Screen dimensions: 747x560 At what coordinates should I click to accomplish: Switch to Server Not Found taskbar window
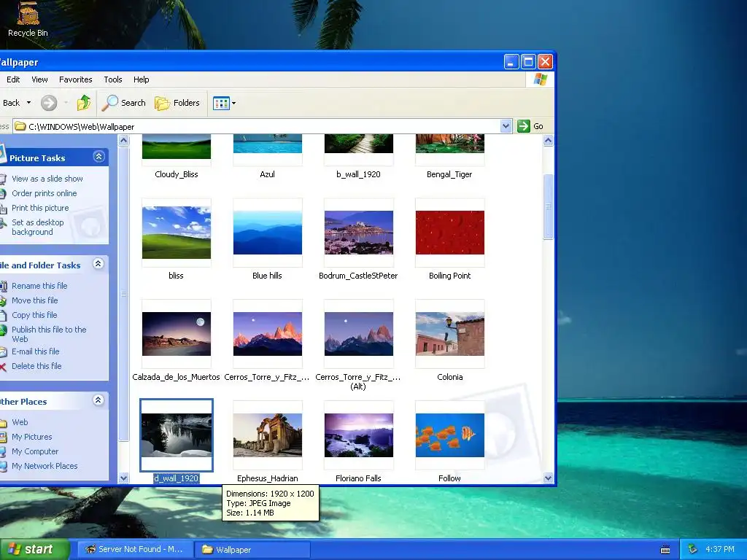135,549
